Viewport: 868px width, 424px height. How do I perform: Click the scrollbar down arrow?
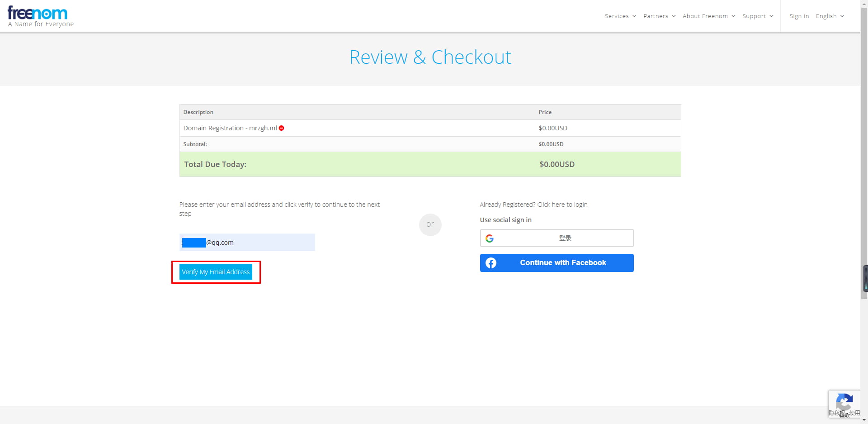tap(864, 420)
